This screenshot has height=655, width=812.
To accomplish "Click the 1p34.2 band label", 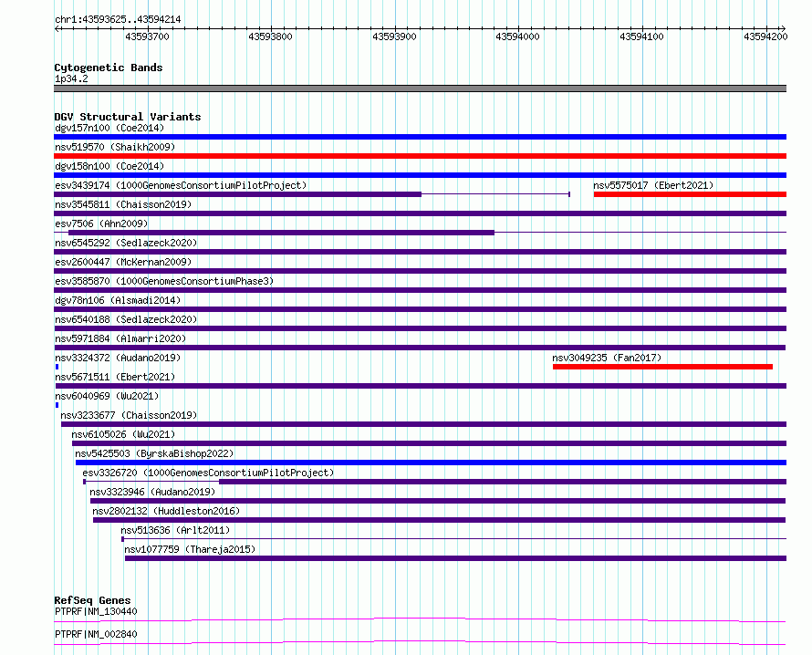I will pos(71,78).
